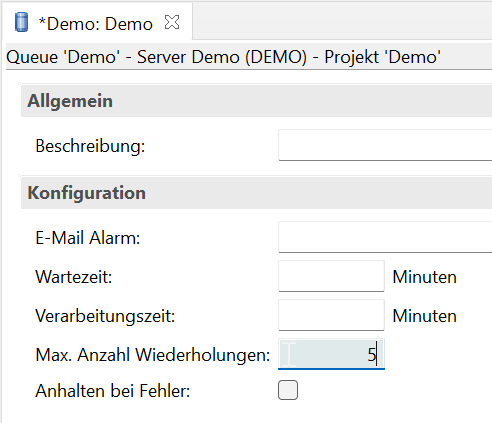Select the Verarbeitungszeit input box
492x423 pixels.
pos(331,315)
